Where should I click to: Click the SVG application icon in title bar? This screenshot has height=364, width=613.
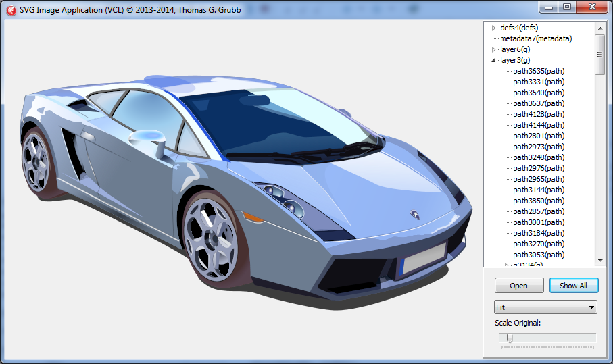point(10,9)
